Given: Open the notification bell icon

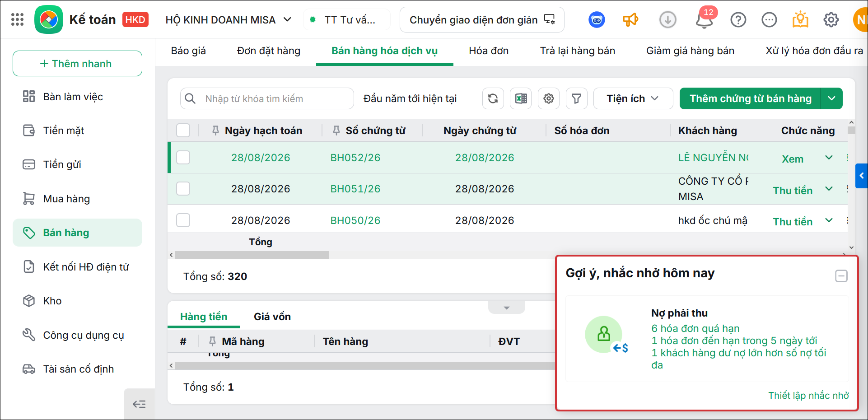Looking at the screenshot, I should 704,19.
